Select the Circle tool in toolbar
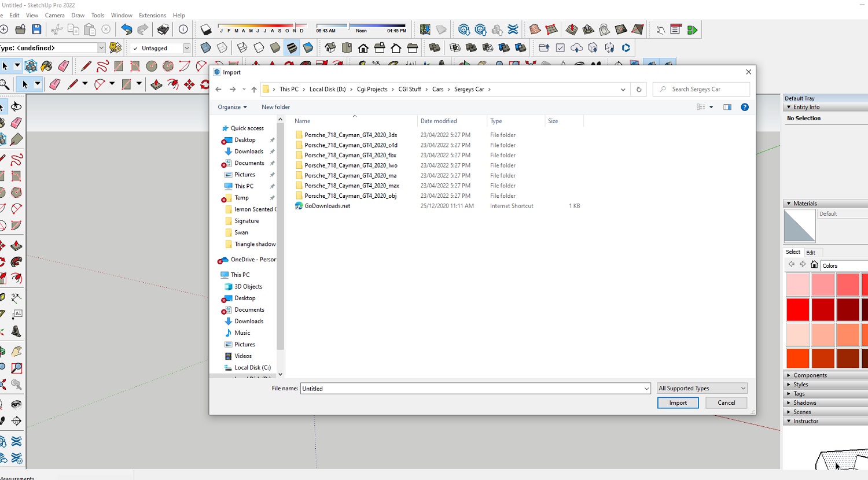 click(152, 67)
